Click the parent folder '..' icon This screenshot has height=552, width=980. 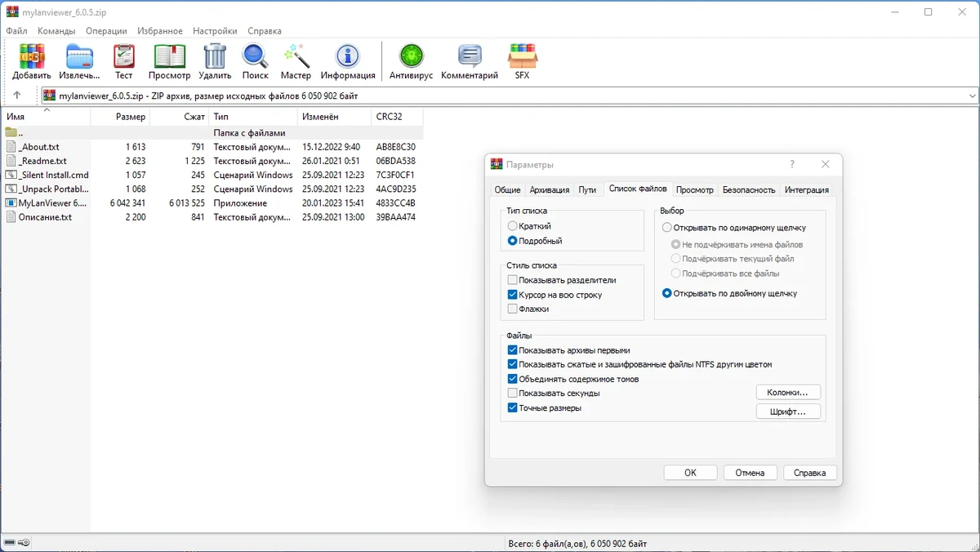(x=11, y=132)
